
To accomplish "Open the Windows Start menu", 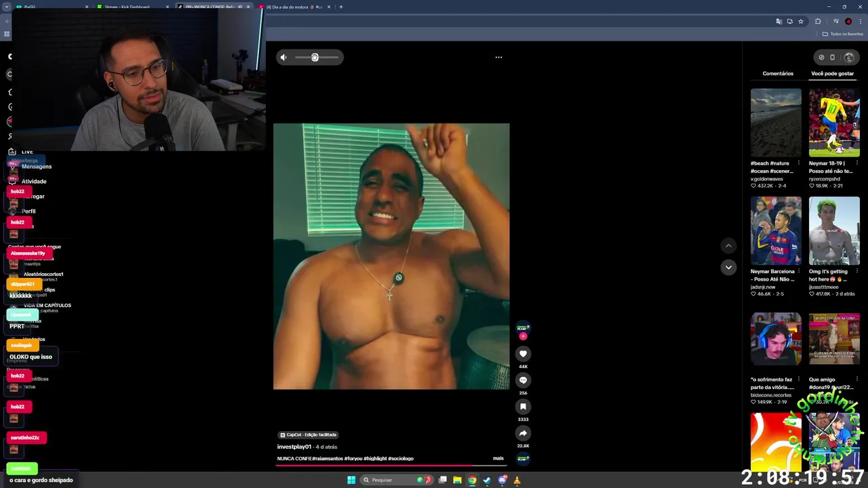I will click(x=351, y=480).
